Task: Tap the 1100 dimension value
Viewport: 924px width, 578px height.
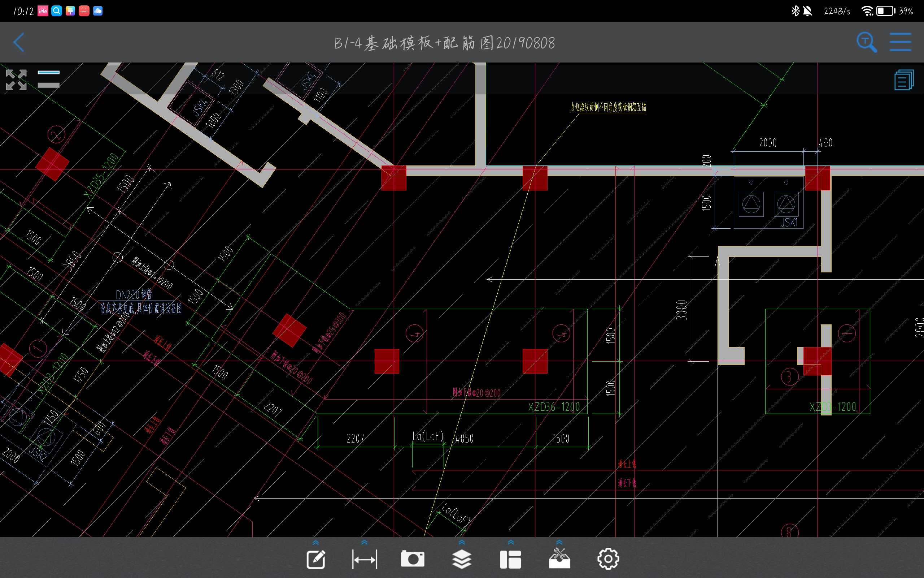Action: tap(321, 95)
